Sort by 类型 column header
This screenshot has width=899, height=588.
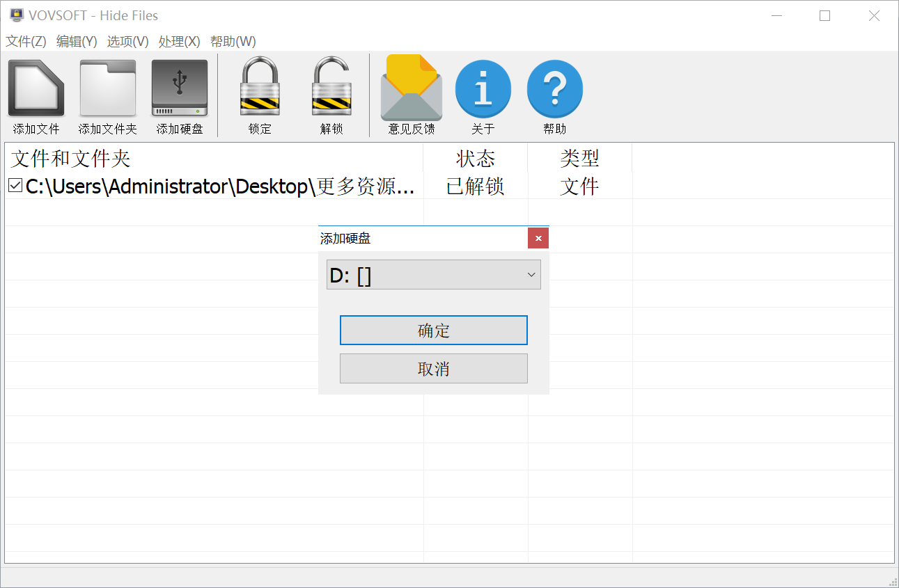pyautogui.click(x=580, y=159)
